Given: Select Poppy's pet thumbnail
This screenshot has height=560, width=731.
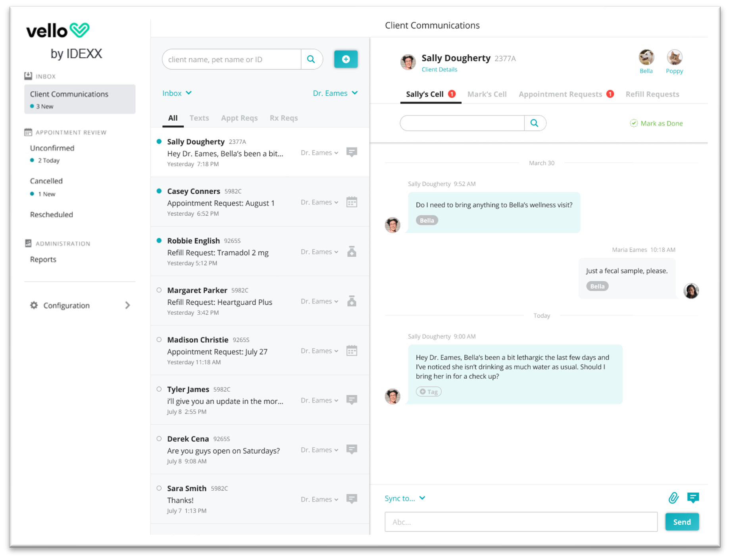Looking at the screenshot, I should (x=674, y=58).
